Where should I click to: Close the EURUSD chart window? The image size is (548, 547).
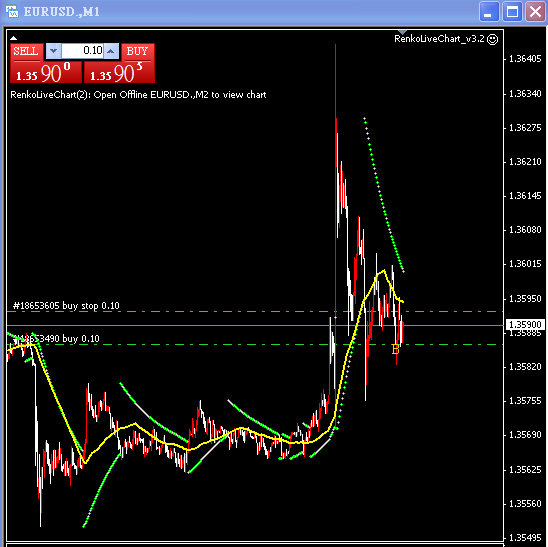[535, 12]
